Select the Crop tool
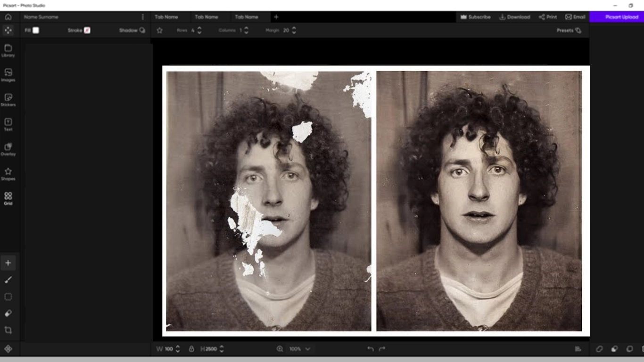 8,330
